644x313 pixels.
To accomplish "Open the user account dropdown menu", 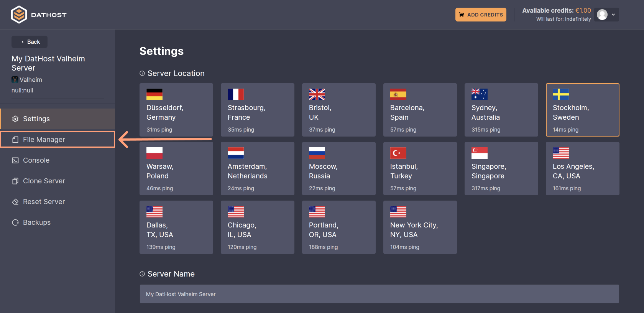I will (x=613, y=15).
